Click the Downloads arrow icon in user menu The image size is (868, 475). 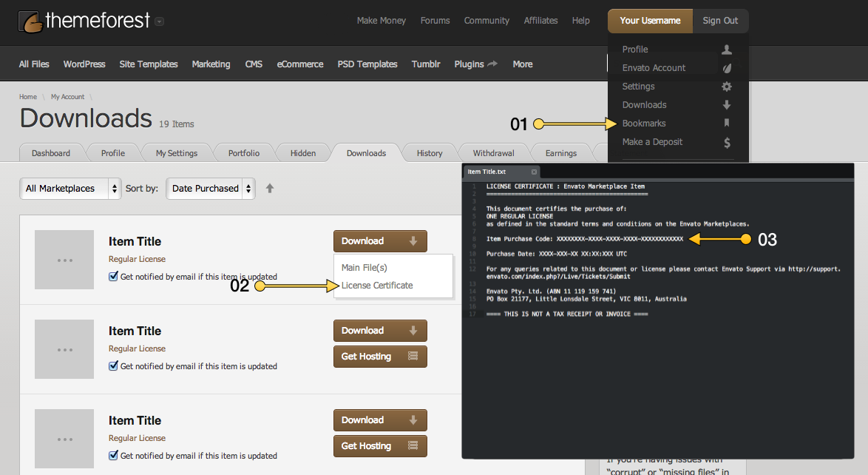727,105
